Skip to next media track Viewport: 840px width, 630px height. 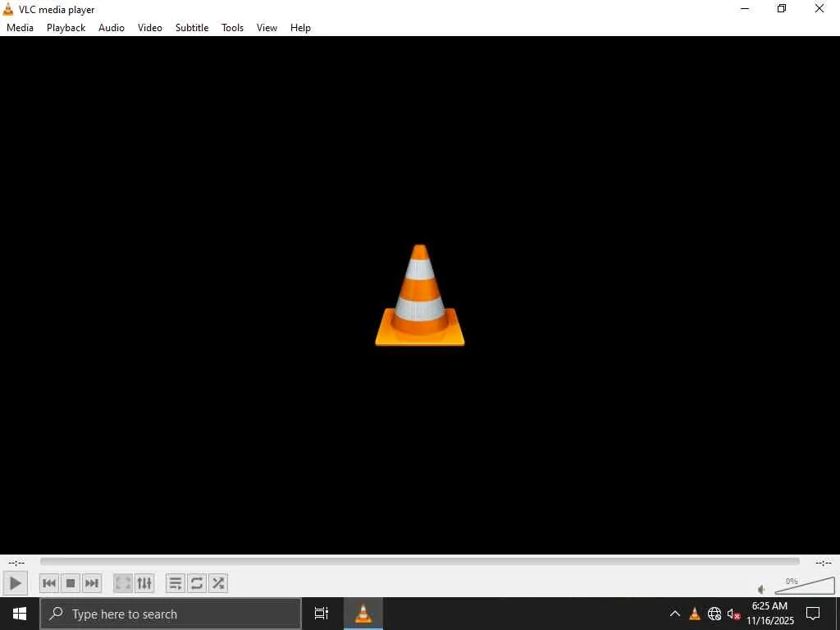pyautogui.click(x=92, y=583)
